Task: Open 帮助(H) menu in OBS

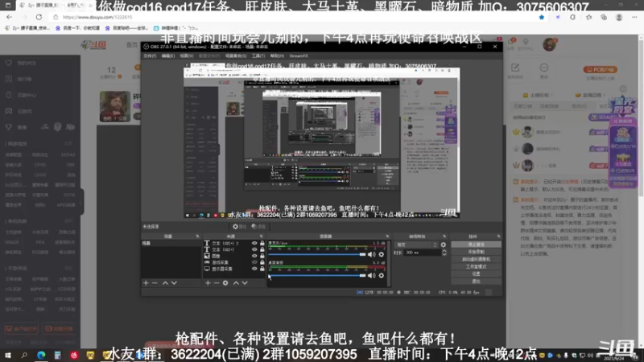Action: [x=277, y=56]
